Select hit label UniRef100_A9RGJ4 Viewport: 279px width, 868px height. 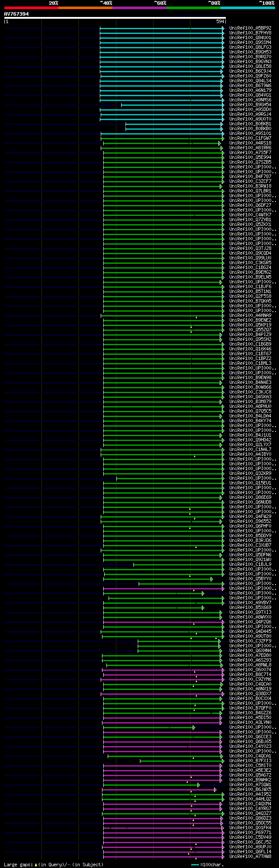[250, 114]
